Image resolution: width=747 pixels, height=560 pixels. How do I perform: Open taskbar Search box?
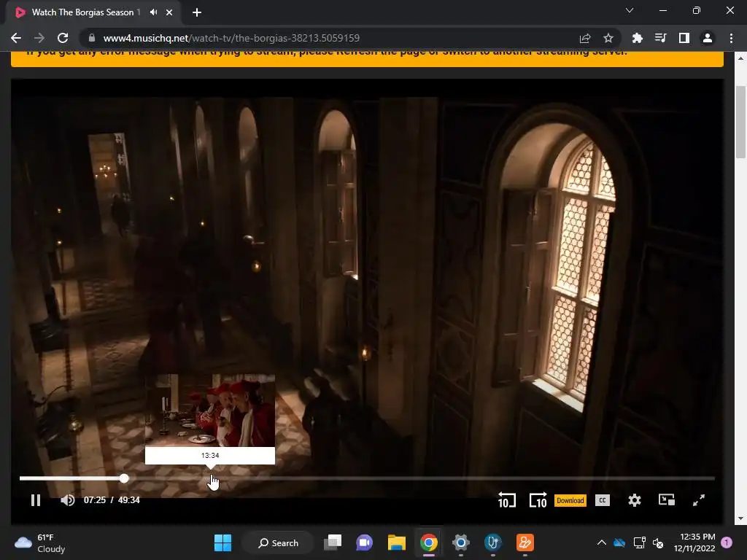278,542
